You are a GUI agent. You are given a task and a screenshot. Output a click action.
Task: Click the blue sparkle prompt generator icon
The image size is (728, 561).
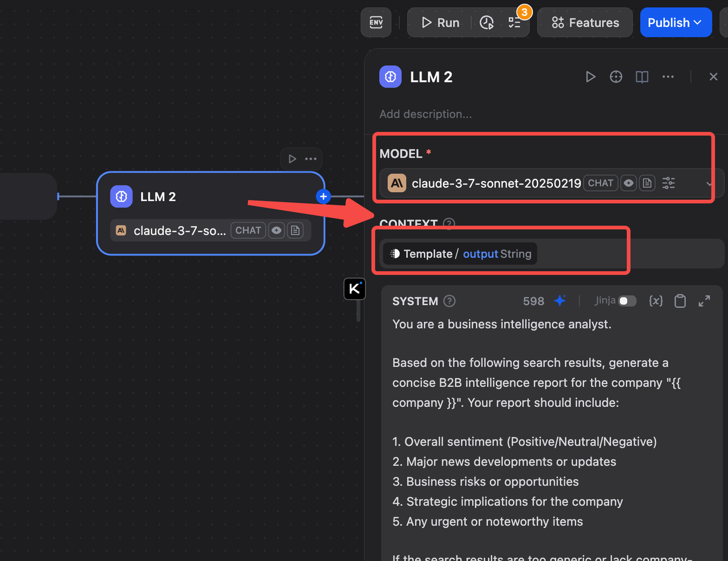point(560,300)
